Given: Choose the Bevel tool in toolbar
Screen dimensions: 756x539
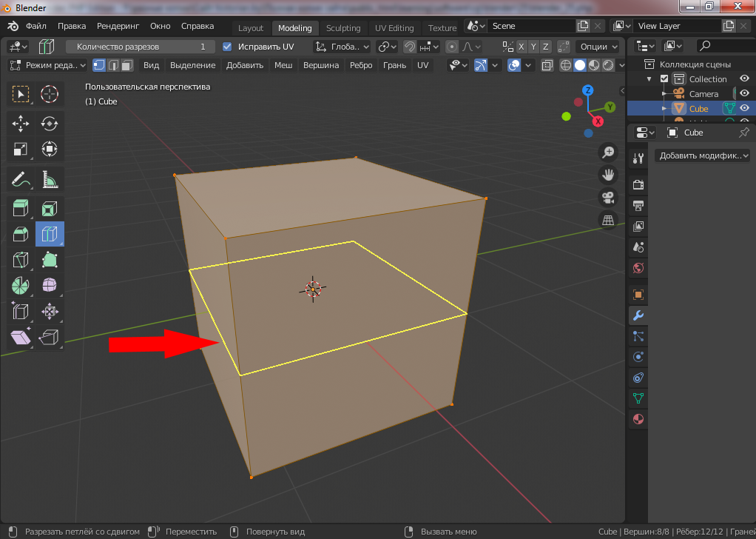Looking at the screenshot, I should tap(20, 235).
